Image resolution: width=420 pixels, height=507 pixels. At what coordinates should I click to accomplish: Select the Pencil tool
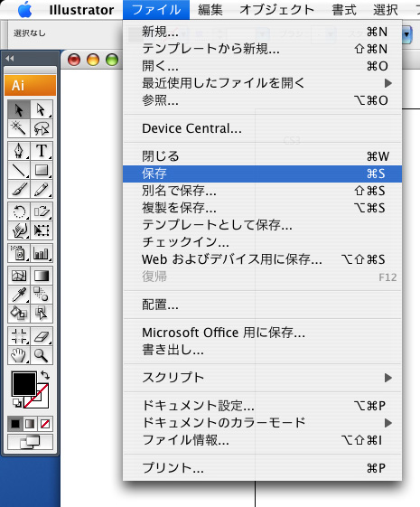click(x=42, y=189)
